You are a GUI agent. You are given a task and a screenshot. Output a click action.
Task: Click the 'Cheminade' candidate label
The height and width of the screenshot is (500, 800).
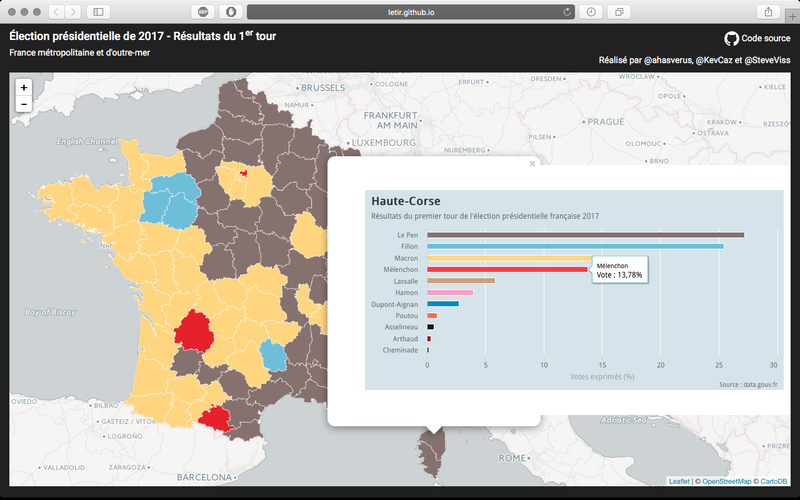[401, 350]
